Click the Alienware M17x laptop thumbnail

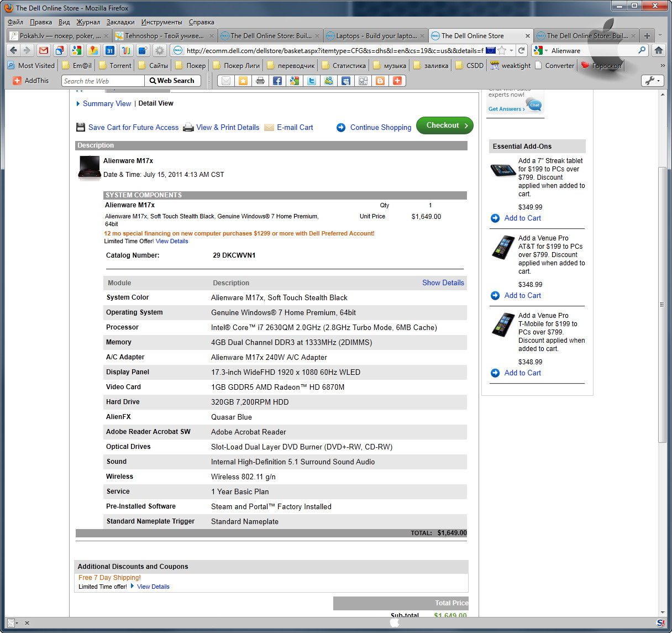(x=89, y=168)
